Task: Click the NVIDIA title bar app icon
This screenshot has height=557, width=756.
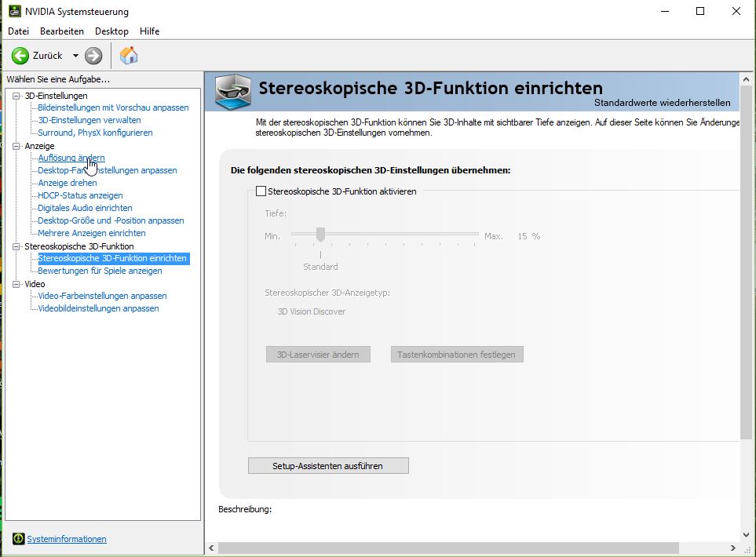Action: click(x=14, y=11)
